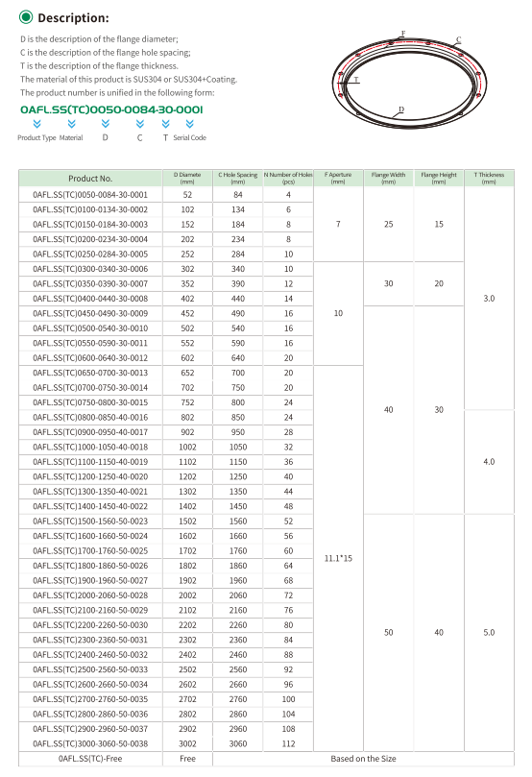Select the sample code 0AFL.SS(TC)0050-0084-30-0001 in green
The width and height of the screenshot is (532, 777).
click(111, 109)
